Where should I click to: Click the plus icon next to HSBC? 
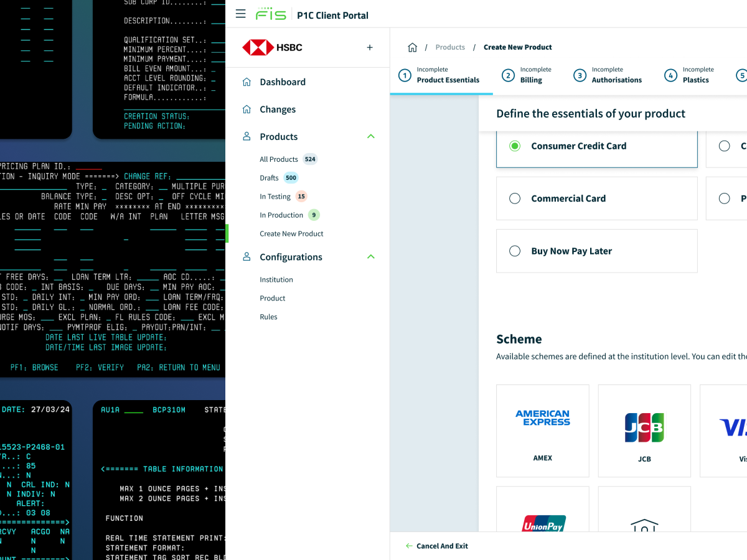point(370,47)
